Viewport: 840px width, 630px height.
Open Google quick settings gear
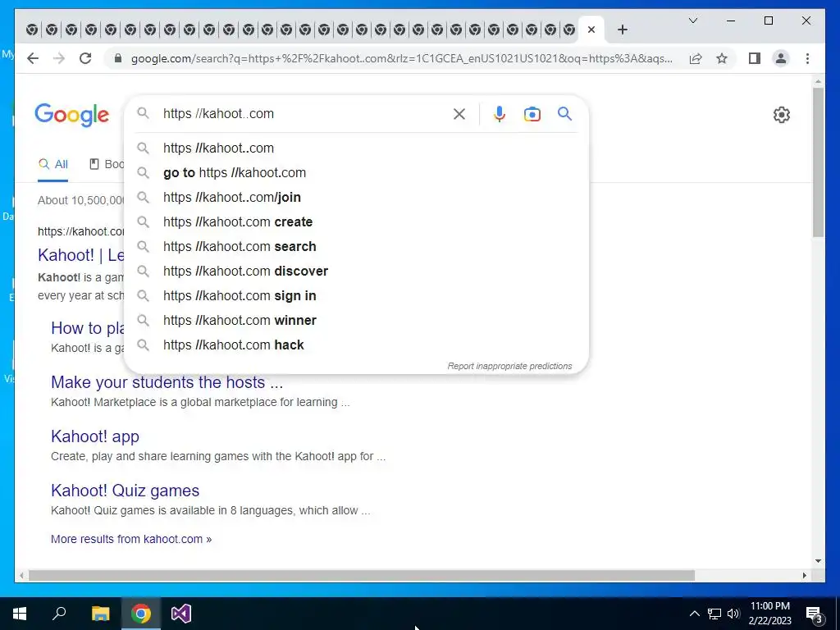pyautogui.click(x=782, y=115)
